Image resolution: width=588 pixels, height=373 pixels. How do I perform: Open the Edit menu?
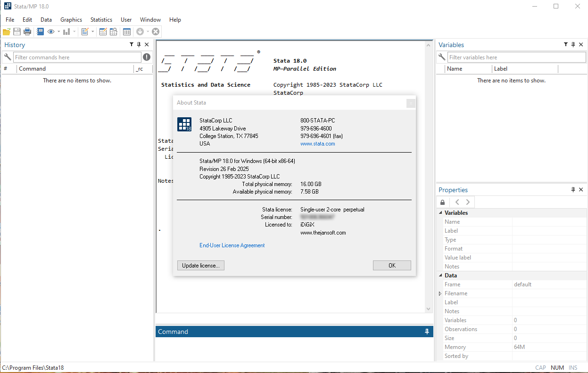[27, 20]
